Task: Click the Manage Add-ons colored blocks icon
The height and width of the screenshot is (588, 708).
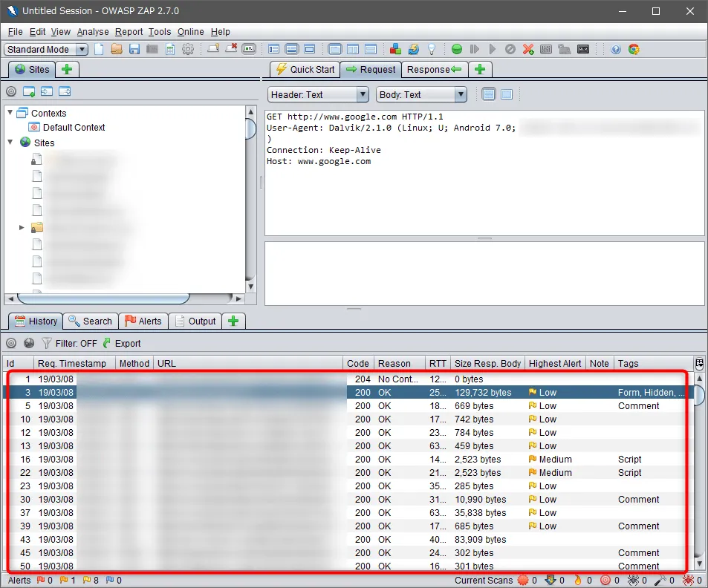Action: coord(395,50)
